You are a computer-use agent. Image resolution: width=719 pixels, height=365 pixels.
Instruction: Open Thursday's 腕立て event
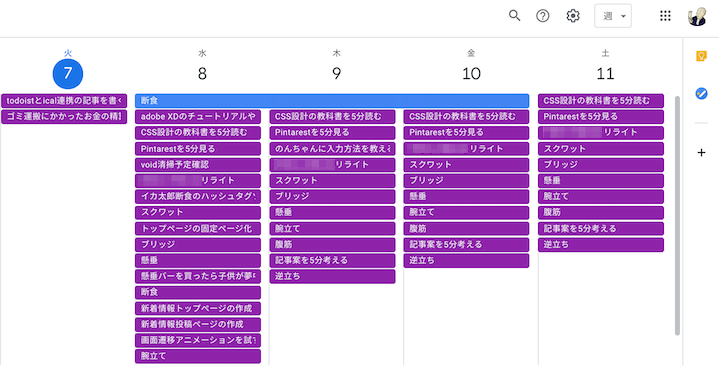[x=332, y=228]
